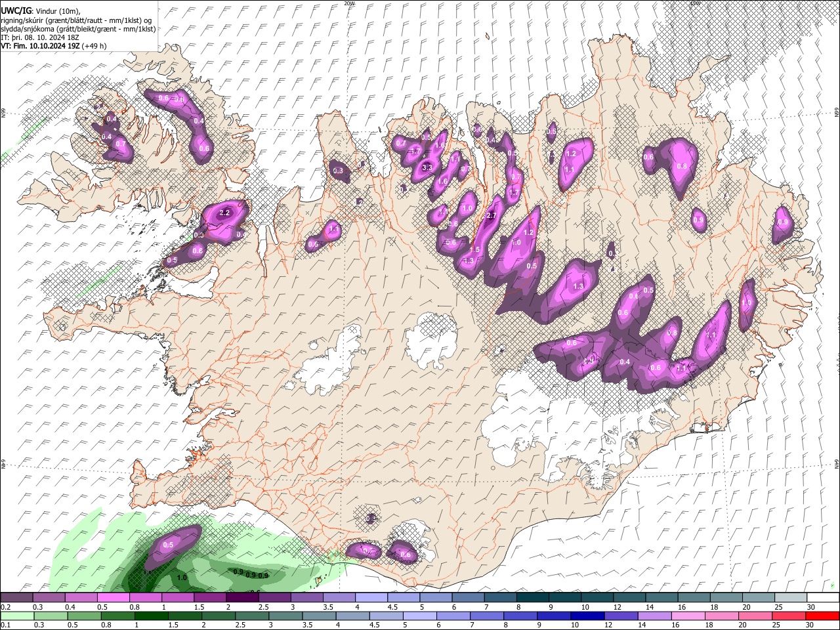Click the 'slydda/snjókoma' legend description line
The image size is (840, 630).
coord(78,29)
